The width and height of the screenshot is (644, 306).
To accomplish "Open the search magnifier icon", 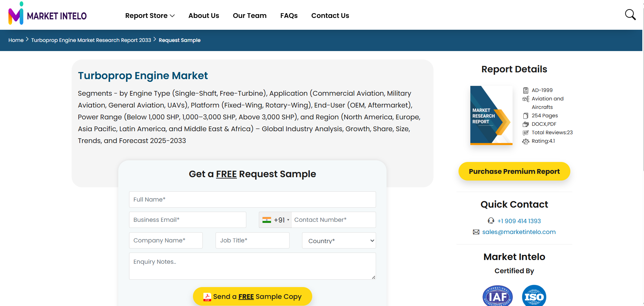I will click(630, 15).
